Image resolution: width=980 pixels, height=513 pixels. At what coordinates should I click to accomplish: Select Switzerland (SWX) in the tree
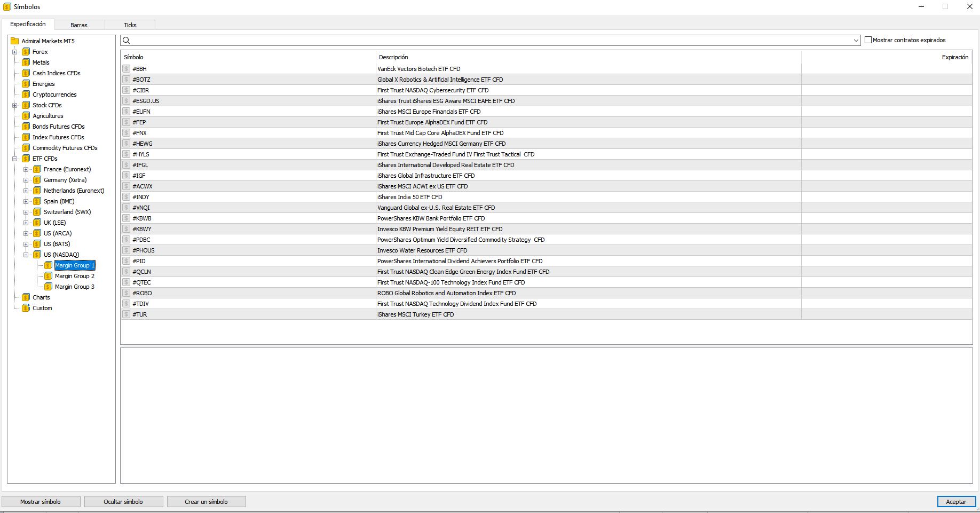coord(67,212)
